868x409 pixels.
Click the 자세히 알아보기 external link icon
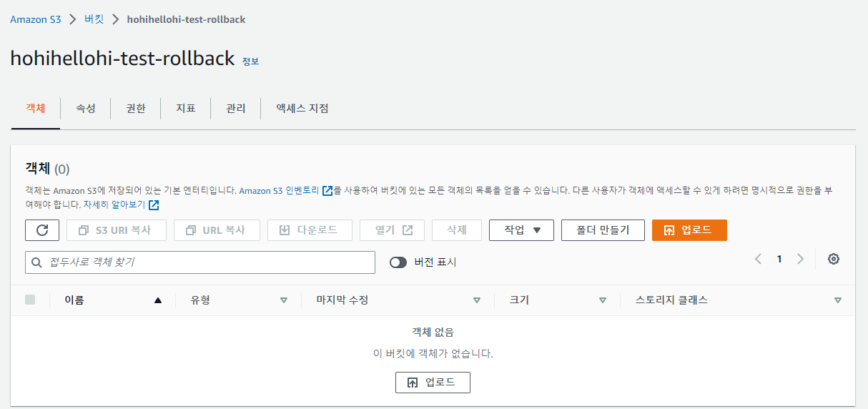click(154, 205)
